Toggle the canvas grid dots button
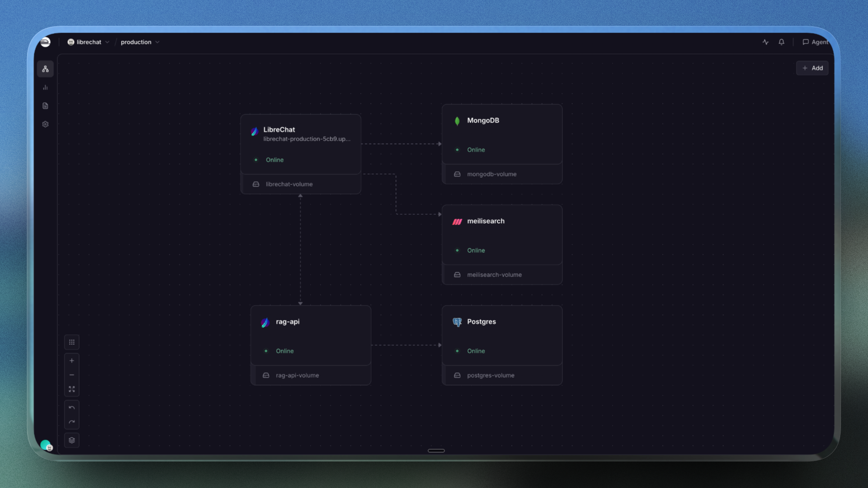The width and height of the screenshot is (868, 488). click(72, 342)
